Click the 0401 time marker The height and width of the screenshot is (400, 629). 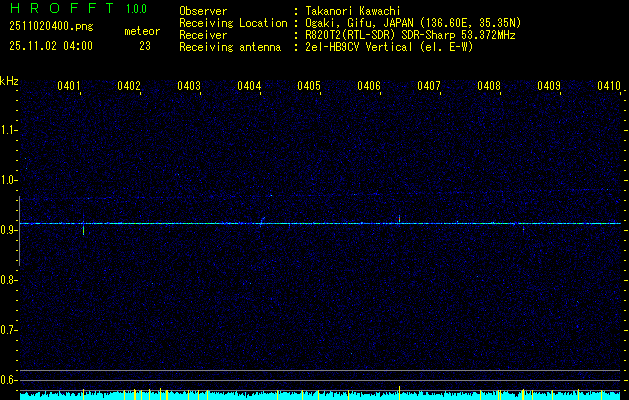point(69,86)
